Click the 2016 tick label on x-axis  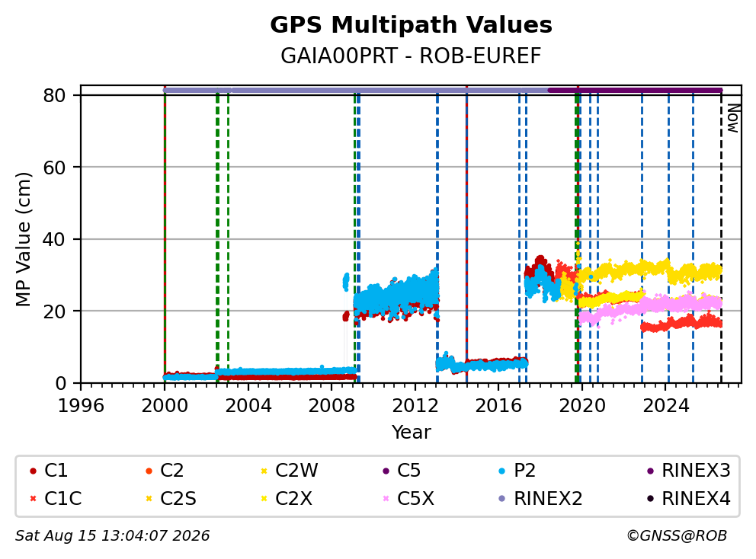498,406
